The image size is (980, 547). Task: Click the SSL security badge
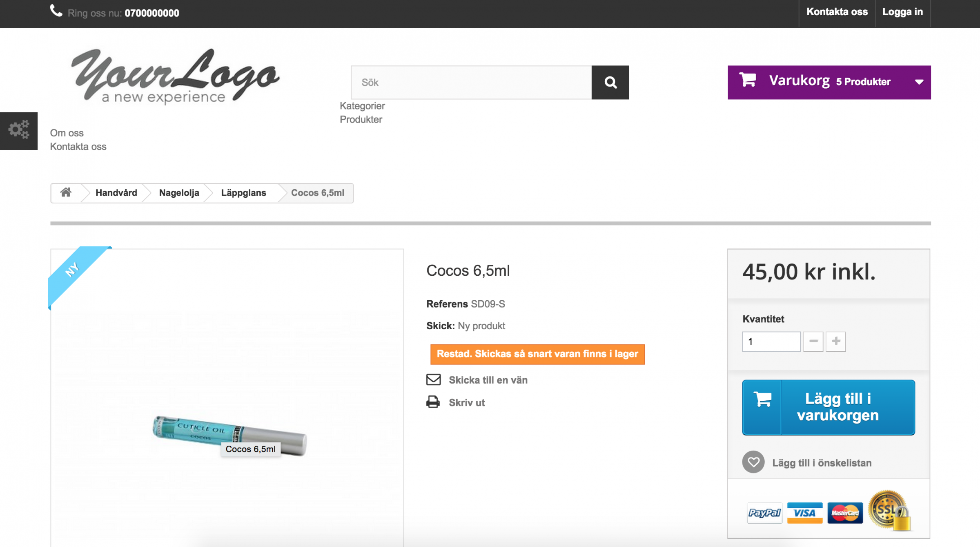889,510
